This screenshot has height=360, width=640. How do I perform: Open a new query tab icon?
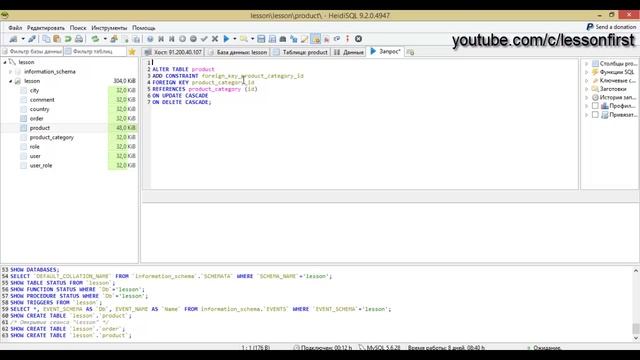coord(410,52)
